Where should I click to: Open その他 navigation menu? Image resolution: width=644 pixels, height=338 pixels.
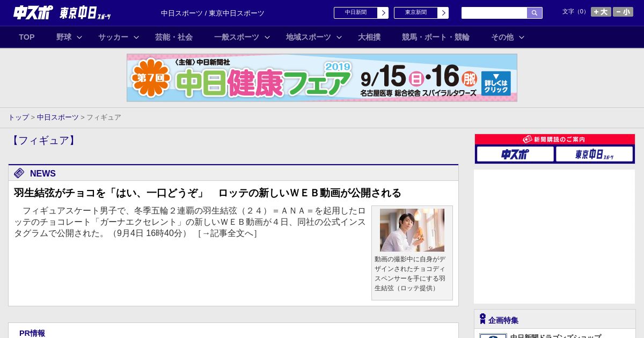click(502, 37)
